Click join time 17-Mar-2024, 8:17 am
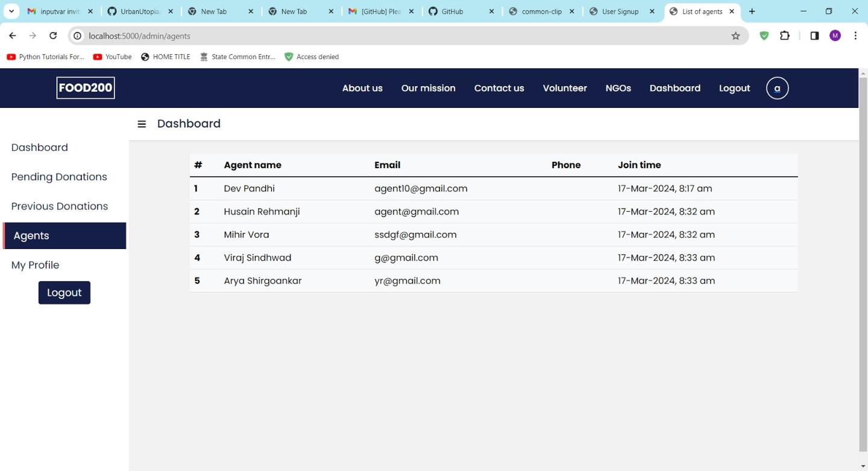The width and height of the screenshot is (868, 471). (665, 188)
